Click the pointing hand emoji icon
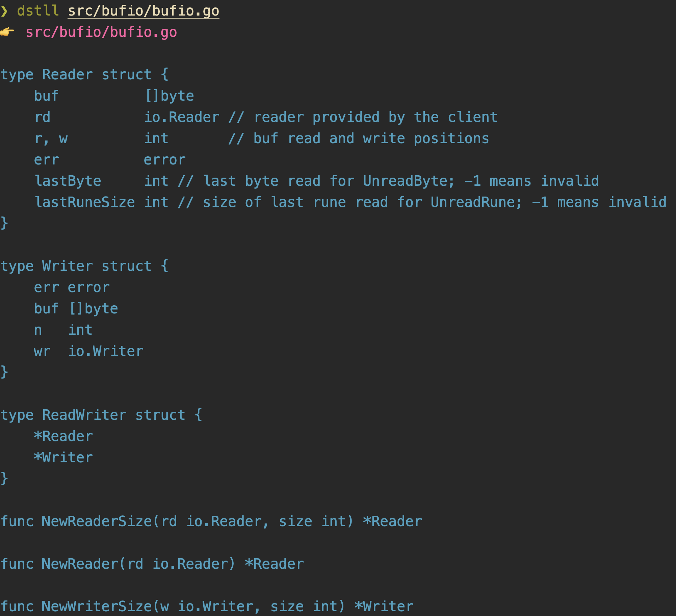The height and width of the screenshot is (616, 676). (x=7, y=32)
